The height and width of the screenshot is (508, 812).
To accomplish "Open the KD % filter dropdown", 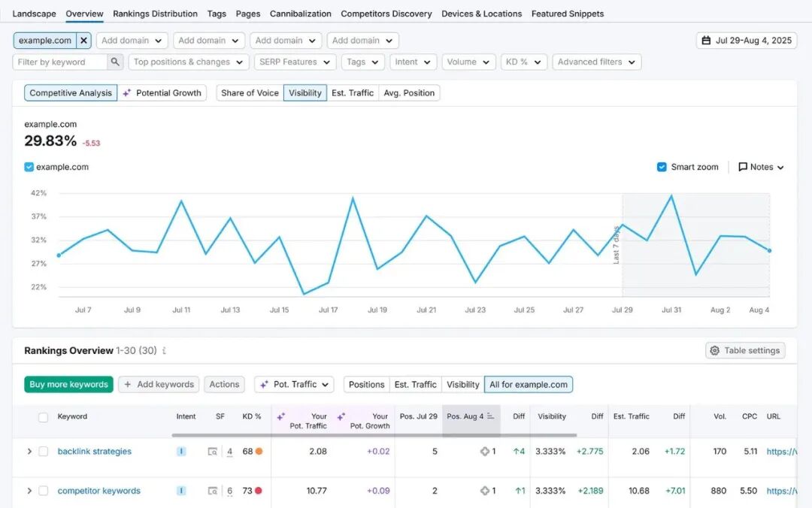I will click(523, 62).
